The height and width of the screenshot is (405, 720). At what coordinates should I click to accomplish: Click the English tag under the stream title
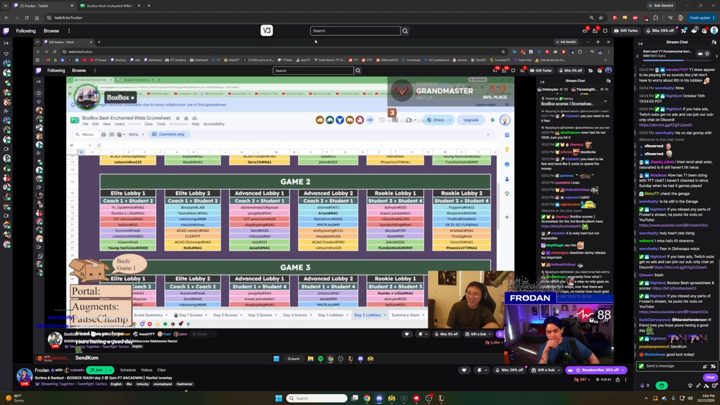pyautogui.click(x=117, y=384)
